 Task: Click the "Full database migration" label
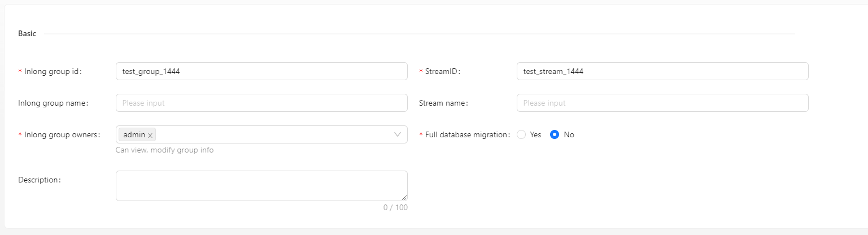pyautogui.click(x=467, y=135)
